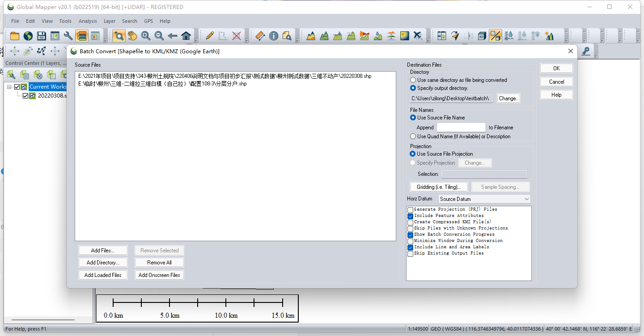The height and width of the screenshot is (336, 644).
Task: Uncheck visibility of 20220308.shp layer
Action: click(x=26, y=95)
